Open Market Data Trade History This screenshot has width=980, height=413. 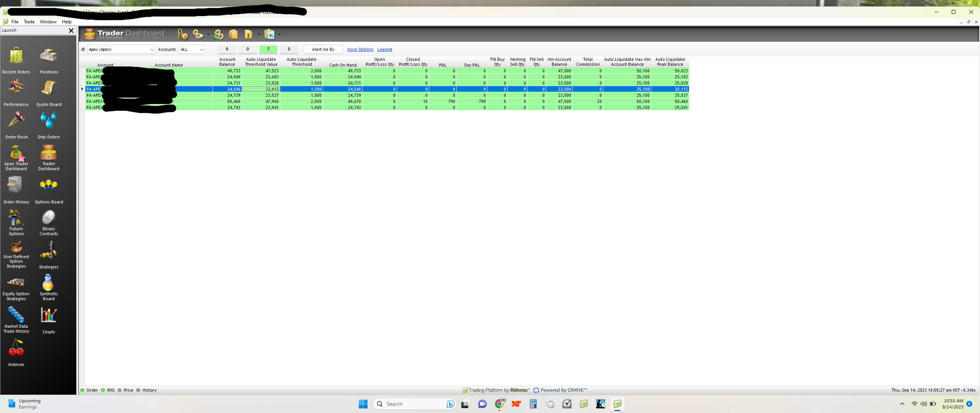16,320
